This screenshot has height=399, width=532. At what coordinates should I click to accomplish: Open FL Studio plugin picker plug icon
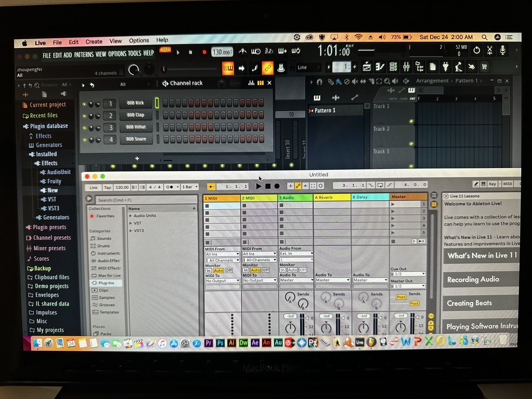(x=445, y=66)
